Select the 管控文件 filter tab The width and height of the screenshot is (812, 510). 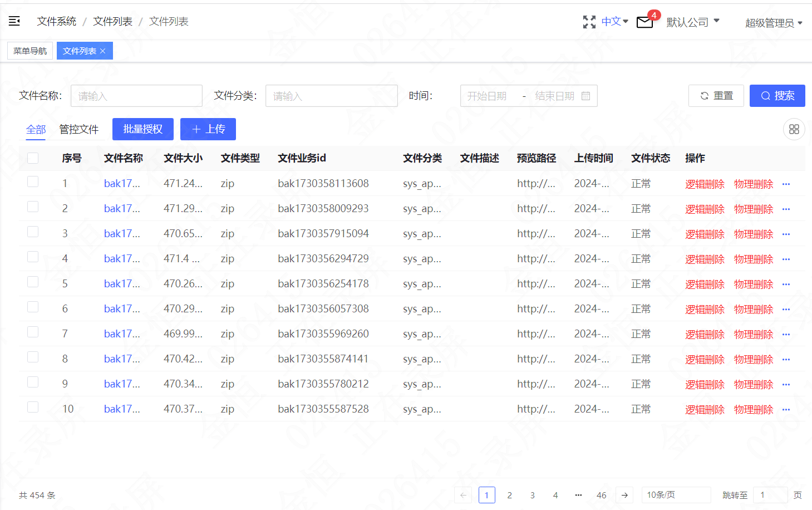[79, 129]
